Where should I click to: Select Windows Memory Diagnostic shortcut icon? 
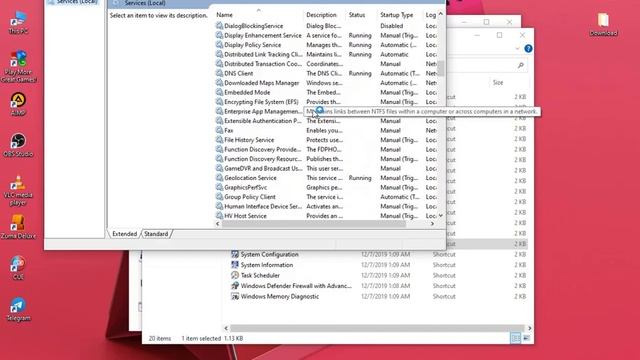[235, 296]
